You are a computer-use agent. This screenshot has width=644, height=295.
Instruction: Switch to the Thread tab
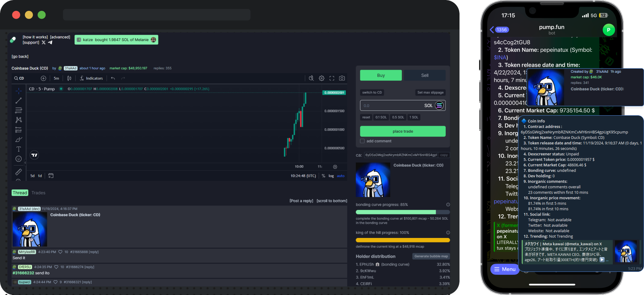20,193
